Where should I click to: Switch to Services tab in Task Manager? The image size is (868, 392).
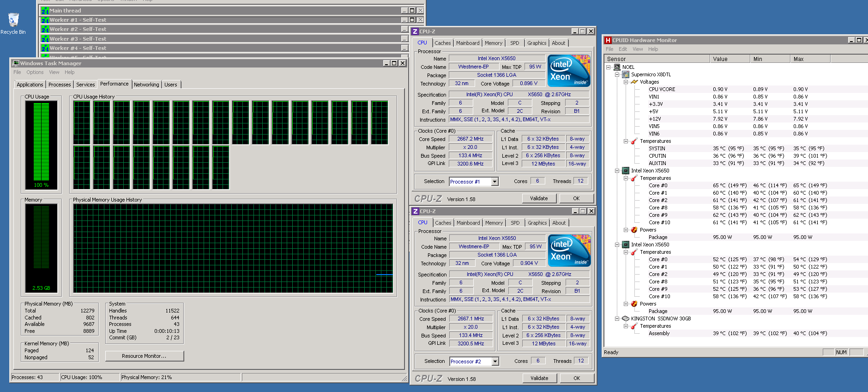[85, 85]
